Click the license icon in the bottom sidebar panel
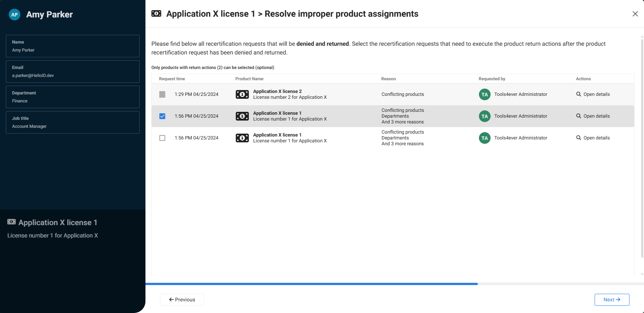The height and width of the screenshot is (313, 644). pos(12,222)
